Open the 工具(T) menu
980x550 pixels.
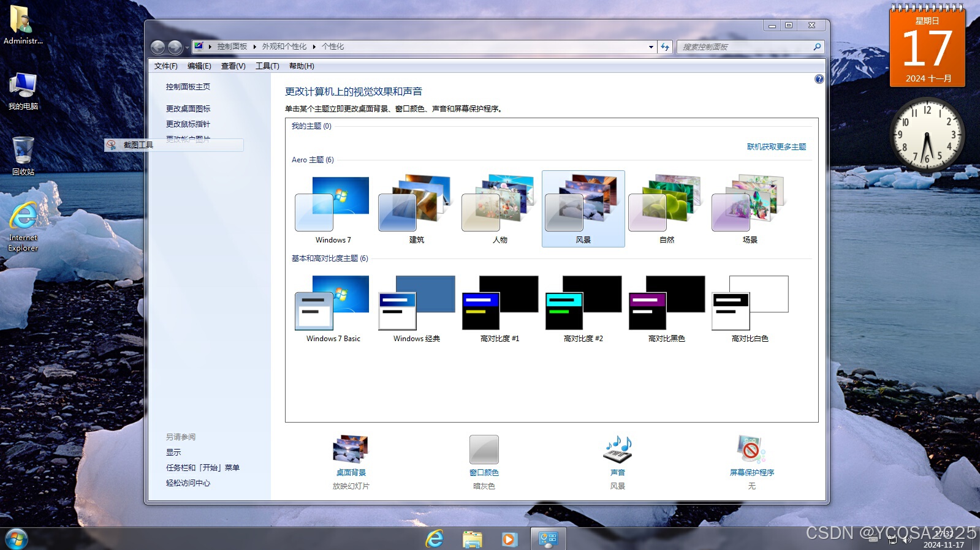(267, 66)
